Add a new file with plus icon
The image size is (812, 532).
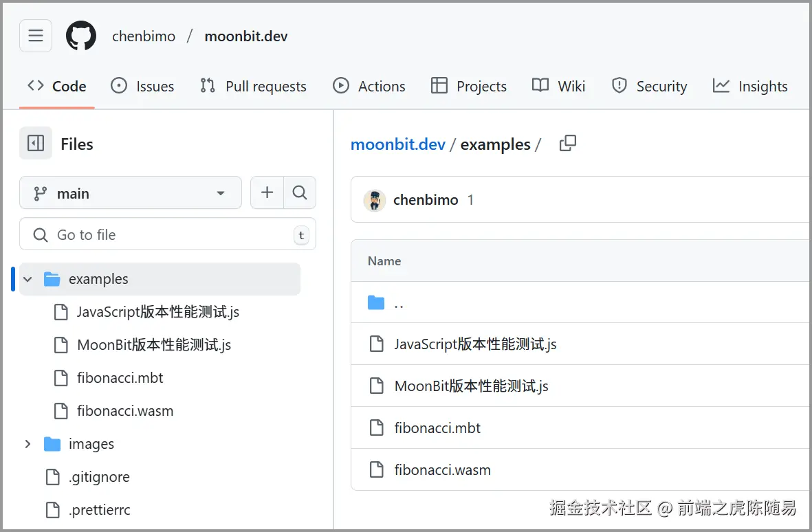tap(267, 192)
